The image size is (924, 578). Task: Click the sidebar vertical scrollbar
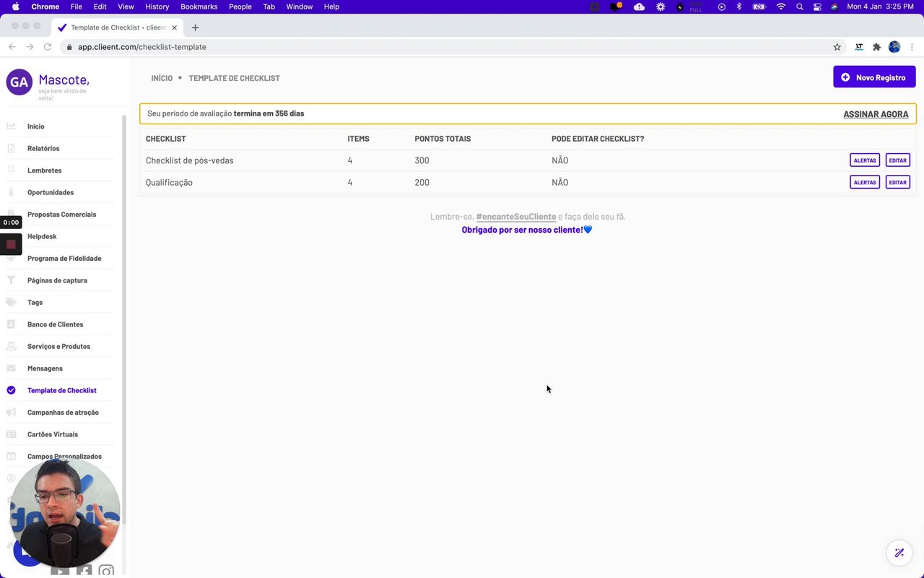tap(124, 318)
